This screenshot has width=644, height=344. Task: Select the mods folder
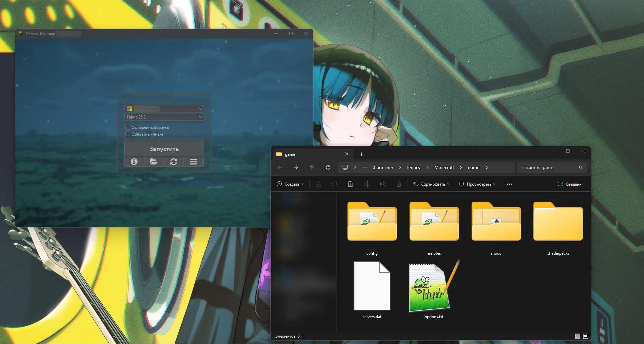point(496,229)
